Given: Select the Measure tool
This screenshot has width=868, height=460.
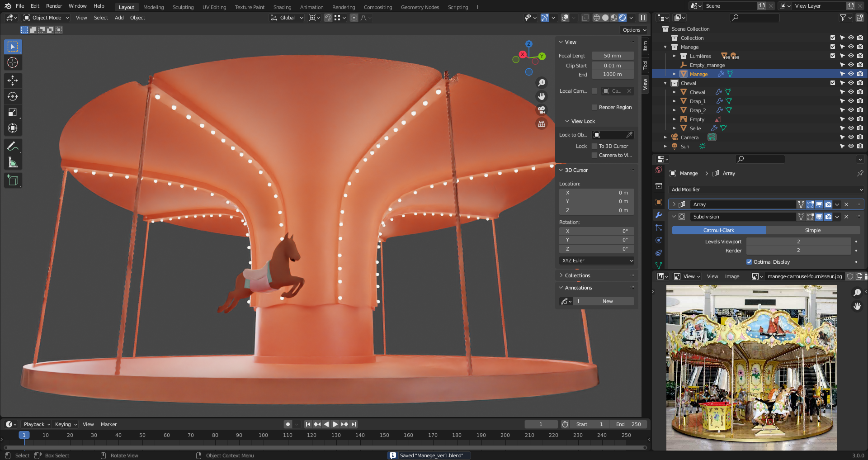Looking at the screenshot, I should click(x=13, y=162).
